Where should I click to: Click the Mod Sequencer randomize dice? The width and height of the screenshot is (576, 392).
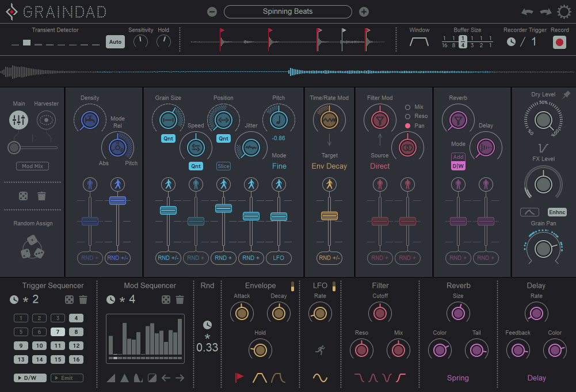tap(166, 300)
